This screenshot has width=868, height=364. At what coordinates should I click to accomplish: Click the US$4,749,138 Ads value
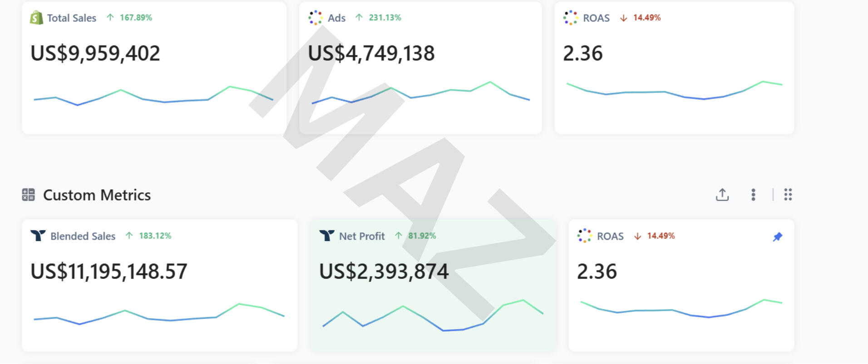pos(371,53)
